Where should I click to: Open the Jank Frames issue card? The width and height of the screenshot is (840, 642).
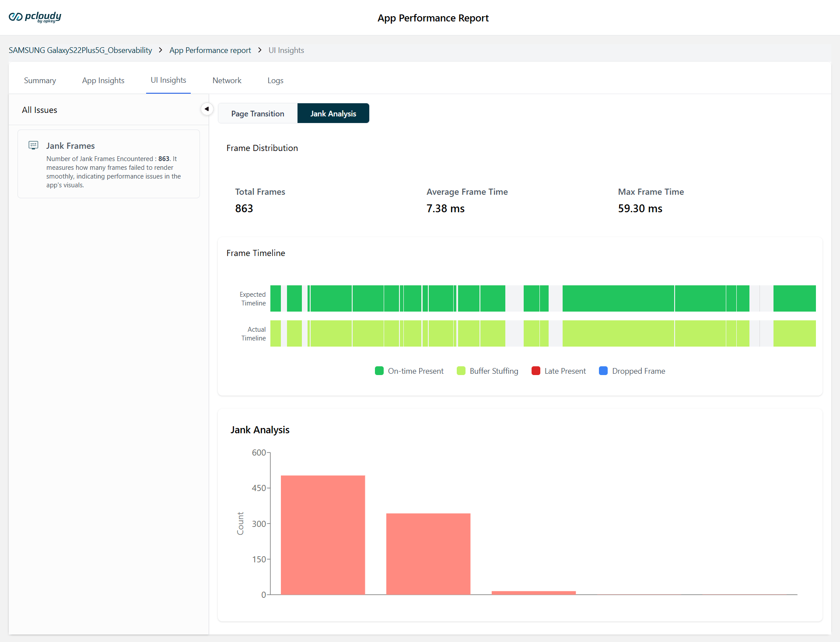pyautogui.click(x=108, y=164)
